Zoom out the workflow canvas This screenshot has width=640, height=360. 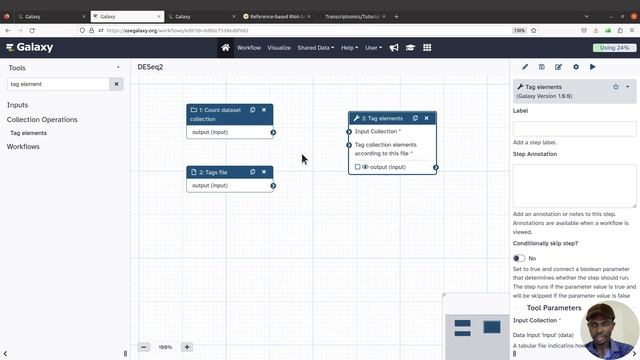[144, 347]
